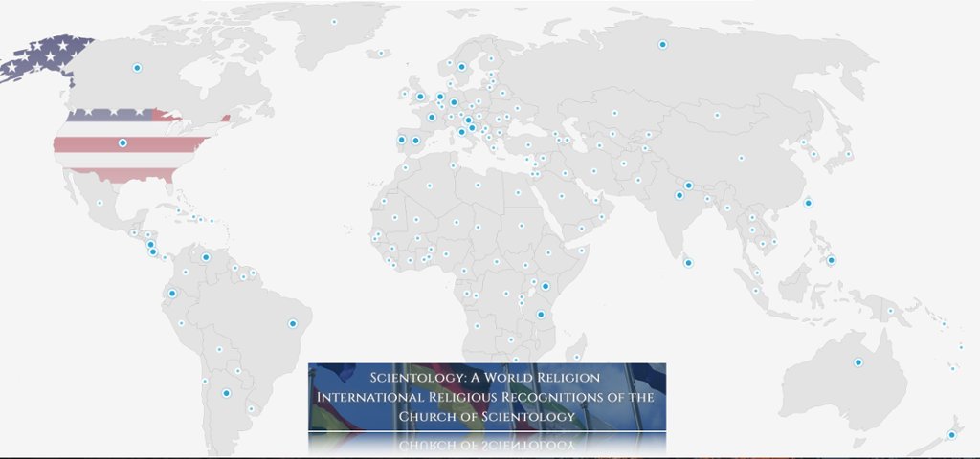Select the Russia marker in Siberia

(x=662, y=44)
